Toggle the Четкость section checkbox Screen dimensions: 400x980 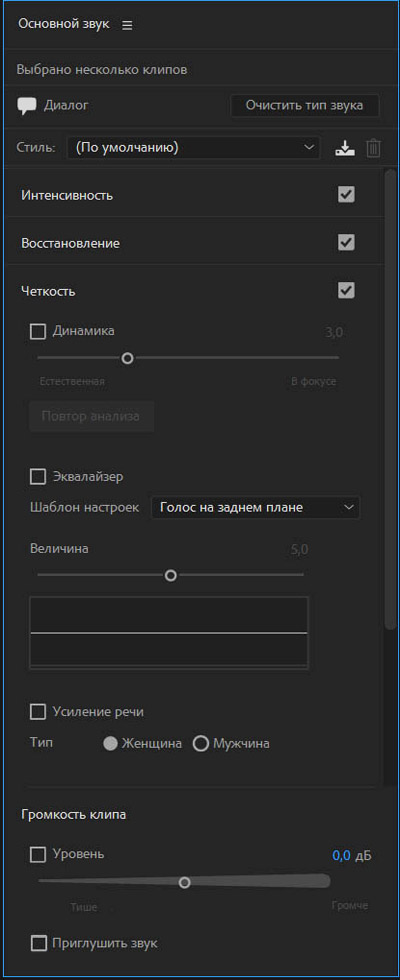tap(346, 290)
